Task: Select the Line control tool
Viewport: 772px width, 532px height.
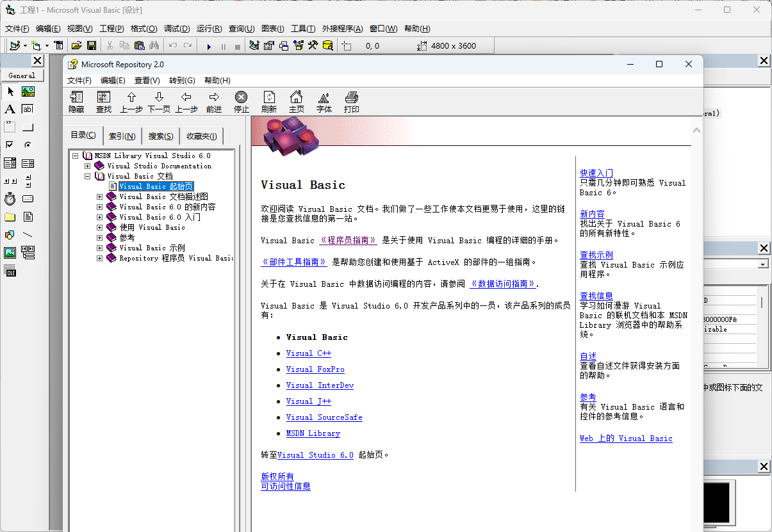Action: [28, 235]
